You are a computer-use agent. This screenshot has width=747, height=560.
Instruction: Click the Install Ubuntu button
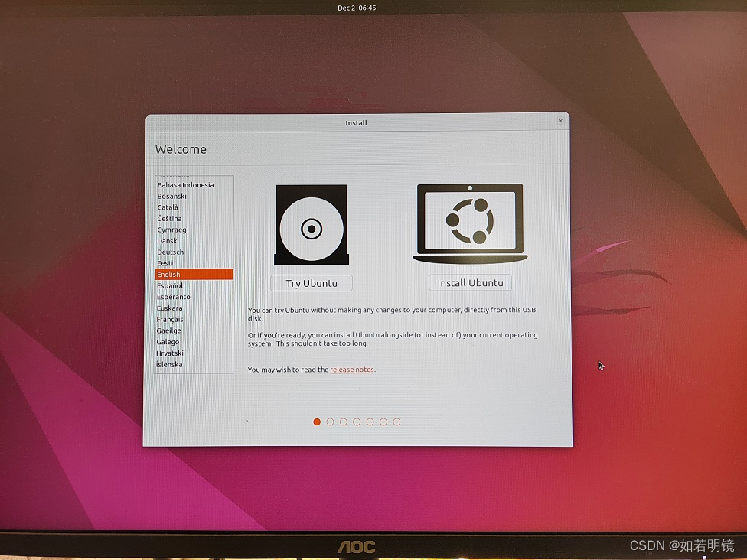point(470,283)
